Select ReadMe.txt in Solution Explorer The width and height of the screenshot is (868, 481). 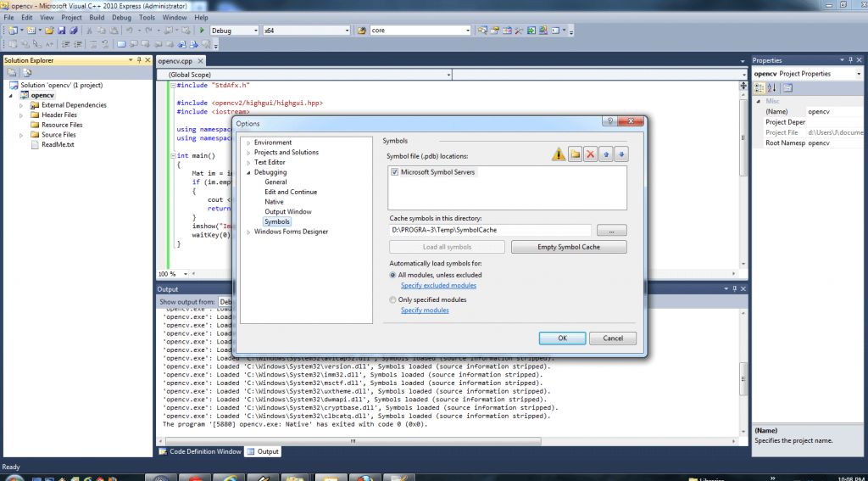pyautogui.click(x=58, y=144)
